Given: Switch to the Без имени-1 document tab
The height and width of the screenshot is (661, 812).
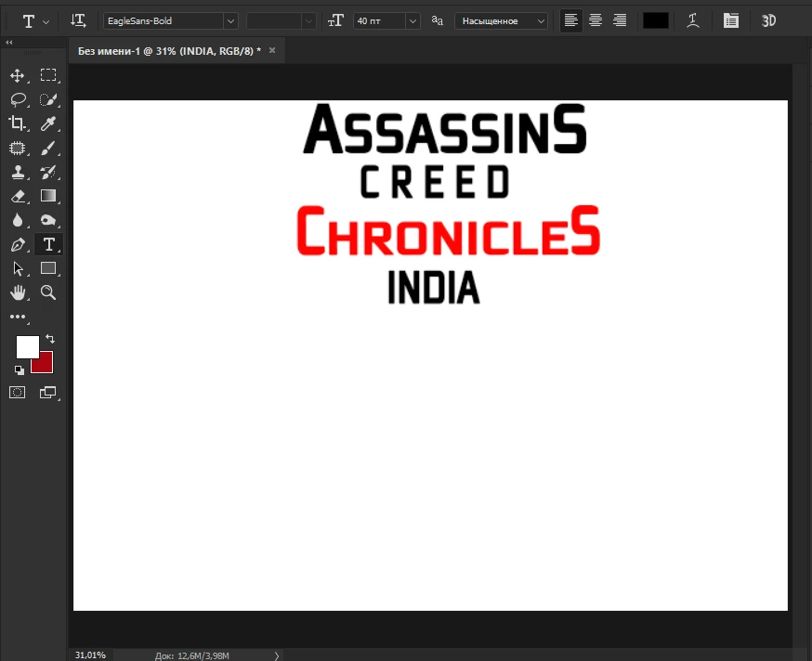Looking at the screenshot, I should point(167,51).
